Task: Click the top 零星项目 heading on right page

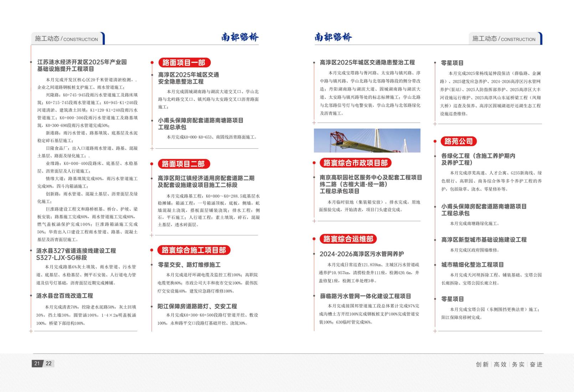Action: click(x=452, y=63)
